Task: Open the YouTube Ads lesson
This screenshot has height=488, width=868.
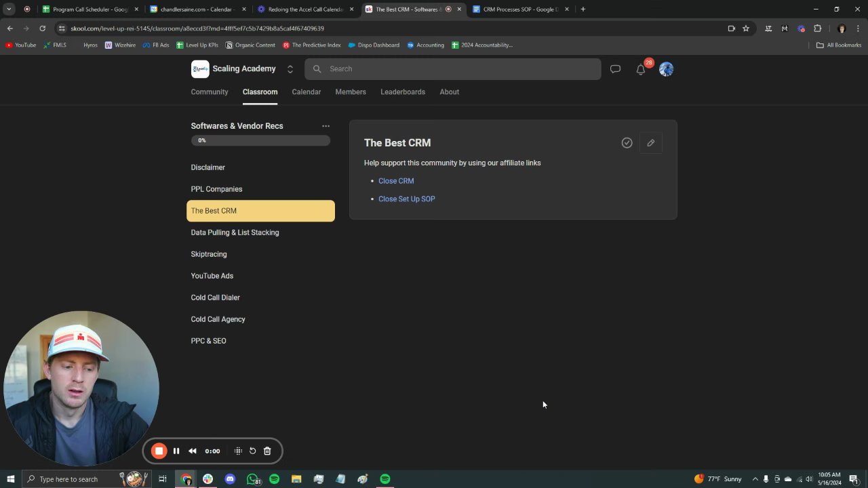Action: [260, 276]
